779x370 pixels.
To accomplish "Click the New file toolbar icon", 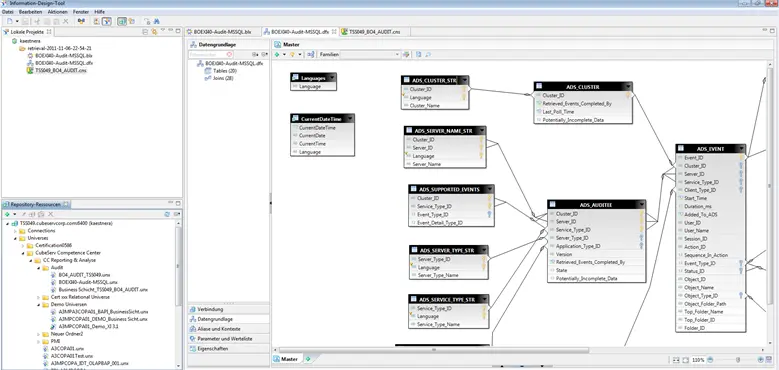I will (10, 21).
